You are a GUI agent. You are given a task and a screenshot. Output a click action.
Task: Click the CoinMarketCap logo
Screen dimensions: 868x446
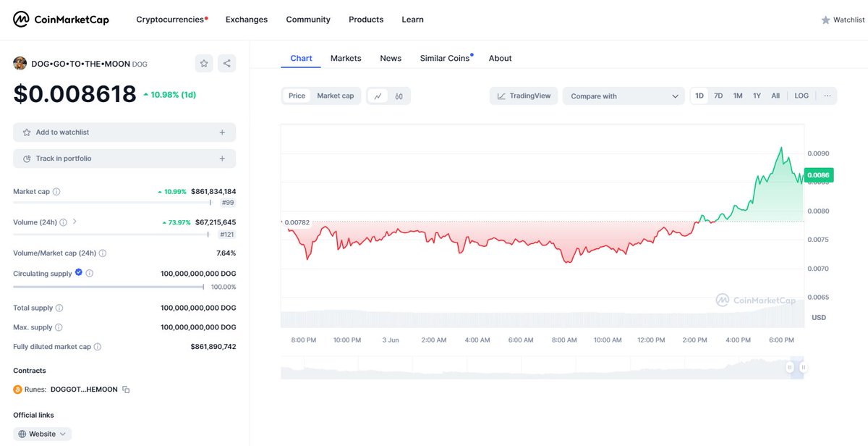(61, 20)
